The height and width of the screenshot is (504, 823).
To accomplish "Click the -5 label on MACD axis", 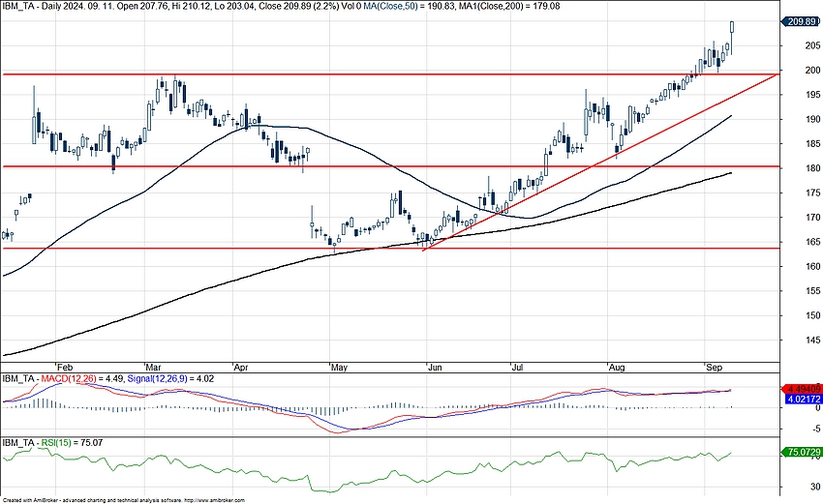I will pos(816,429).
